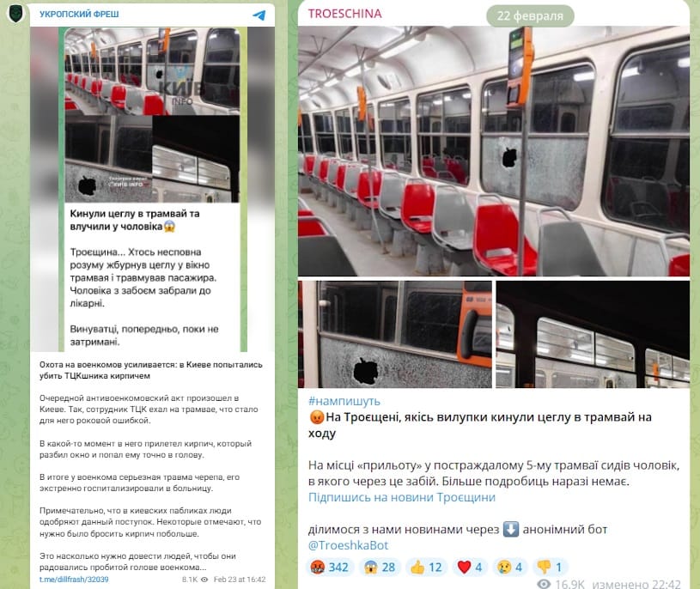700x589 pixels.
Task: Open the @TroeshkaBot mention
Action: [x=348, y=545]
